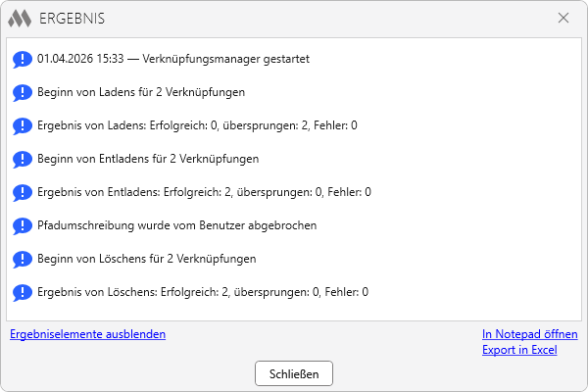Image resolution: width=588 pixels, height=392 pixels.
Task: Click info icon beside Ergebnis von Entladens
Action: (x=23, y=193)
